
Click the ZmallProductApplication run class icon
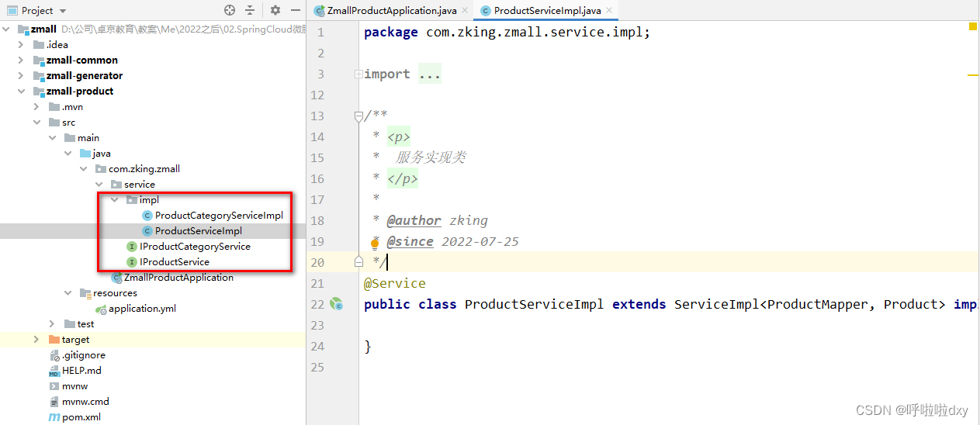tap(116, 278)
